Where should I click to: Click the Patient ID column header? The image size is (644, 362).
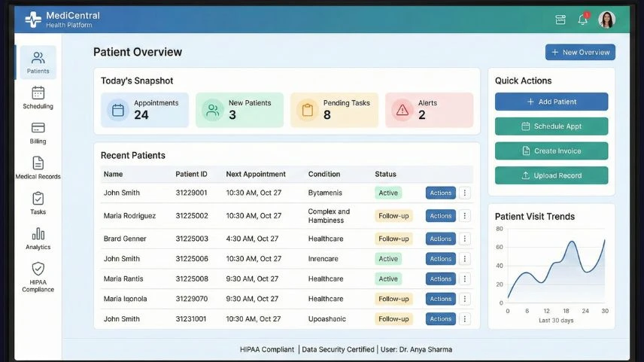[191, 174]
